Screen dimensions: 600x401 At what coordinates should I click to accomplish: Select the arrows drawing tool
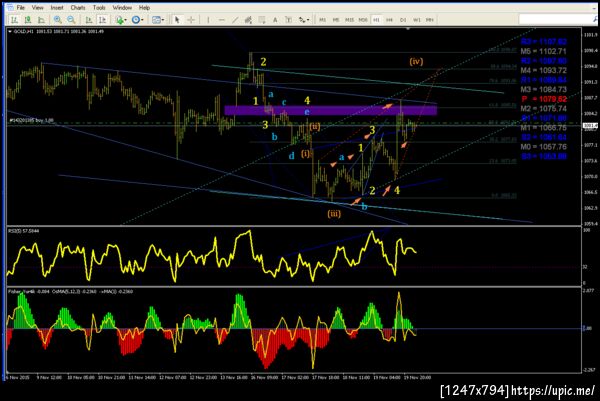click(302, 20)
